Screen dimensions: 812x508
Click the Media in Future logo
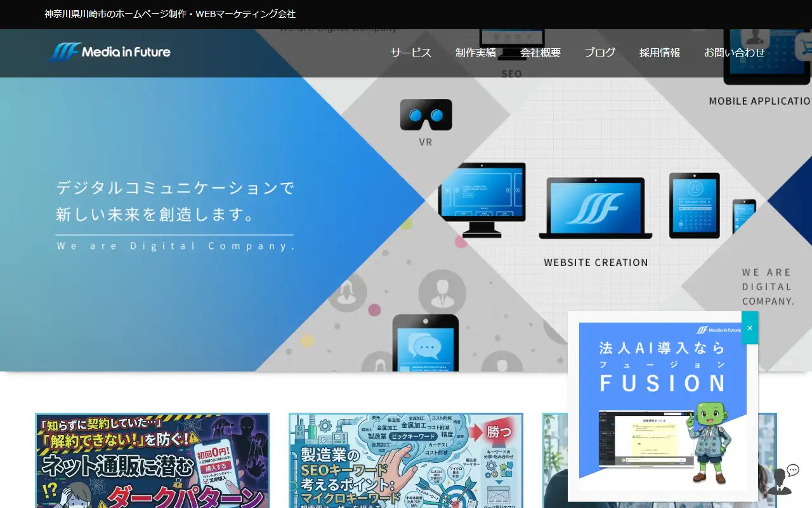(110, 51)
